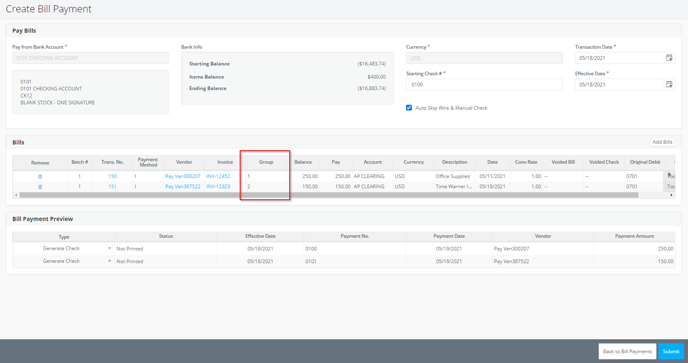Open invoice INV-12452 link
Viewport: 688px width, 363px height.
218,176
